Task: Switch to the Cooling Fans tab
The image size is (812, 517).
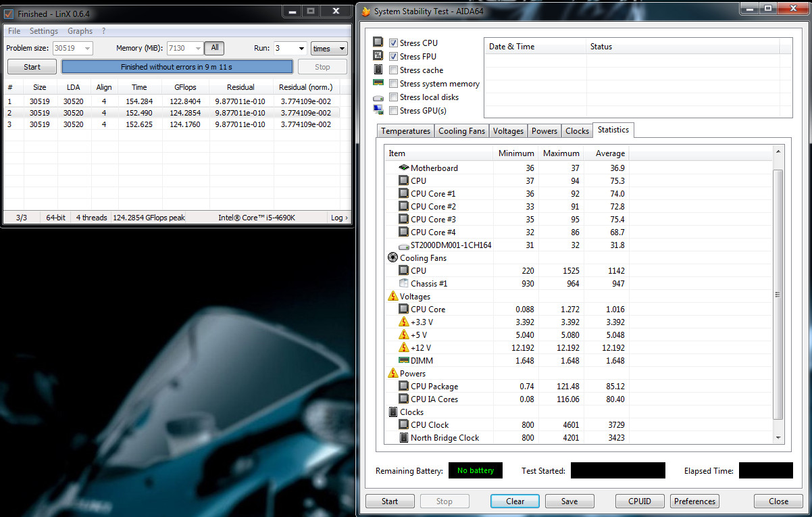Action: pyautogui.click(x=462, y=131)
